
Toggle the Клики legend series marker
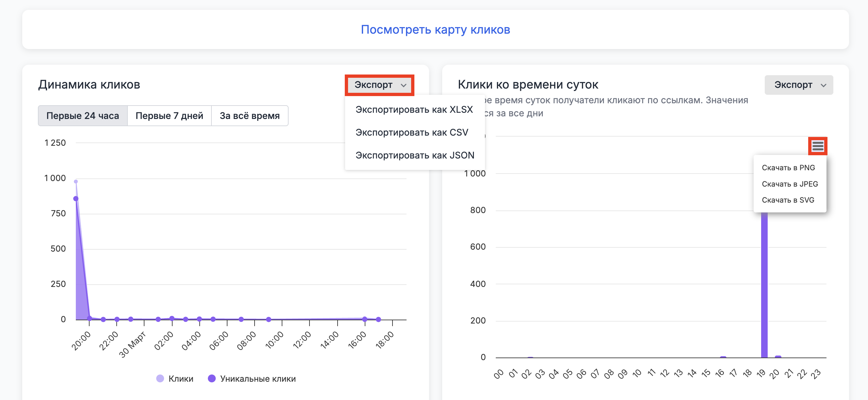(x=160, y=378)
